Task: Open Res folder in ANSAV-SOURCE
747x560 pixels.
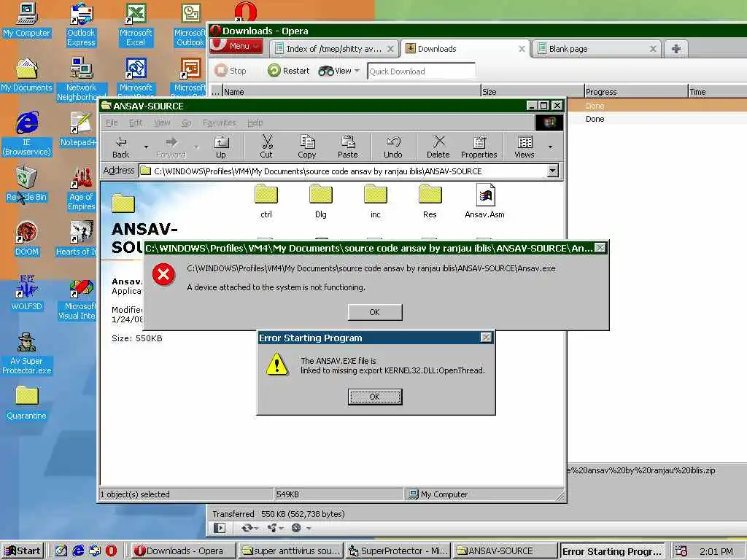Action: [430, 202]
